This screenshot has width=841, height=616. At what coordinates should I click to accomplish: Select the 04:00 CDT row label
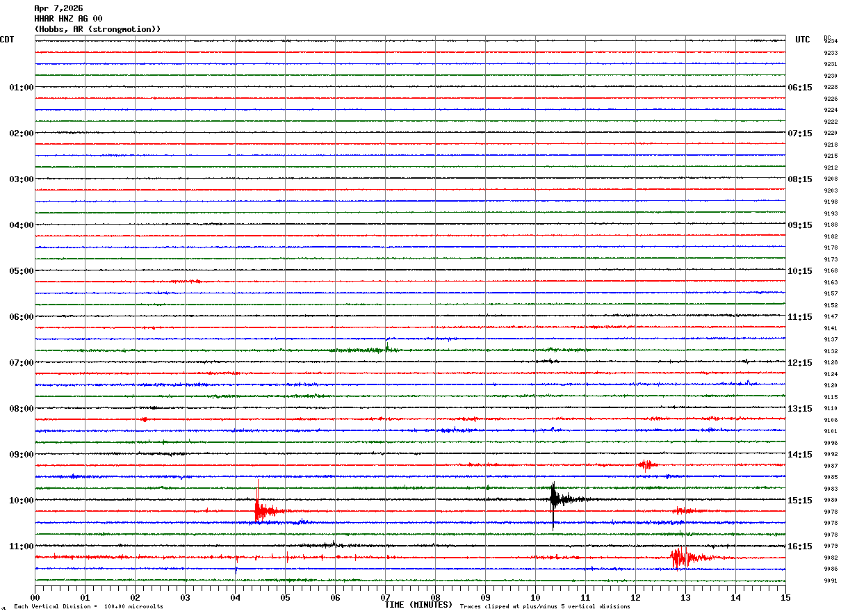click(x=22, y=225)
